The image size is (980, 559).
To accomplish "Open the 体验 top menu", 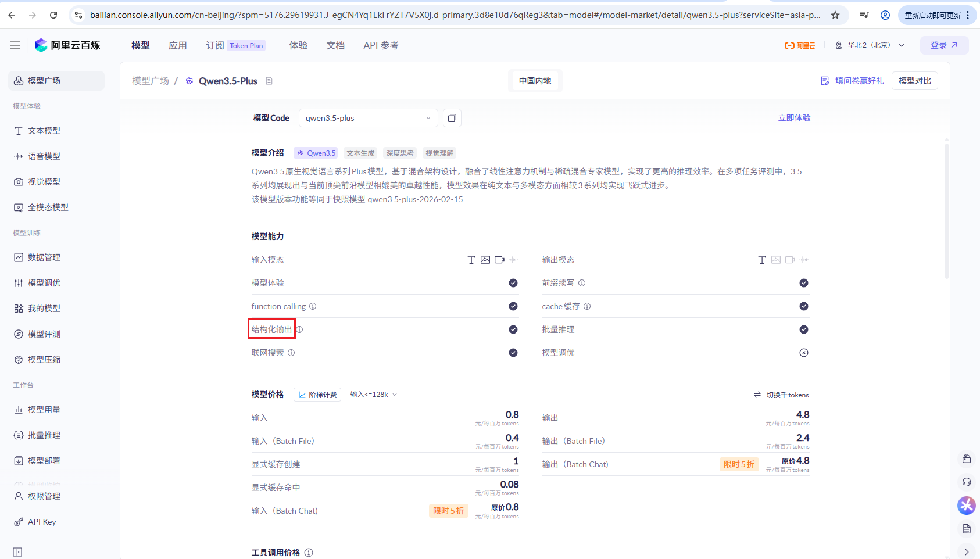I will pyautogui.click(x=299, y=45).
